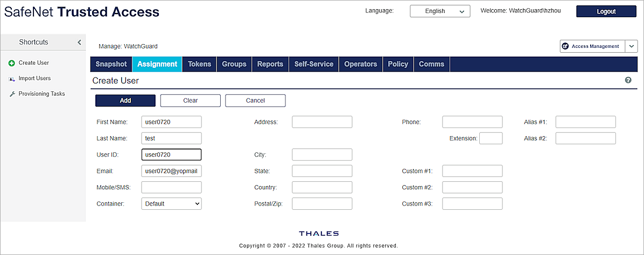This screenshot has height=255, width=644.
Task: Click the Custom #2 input field
Action: 472,187
